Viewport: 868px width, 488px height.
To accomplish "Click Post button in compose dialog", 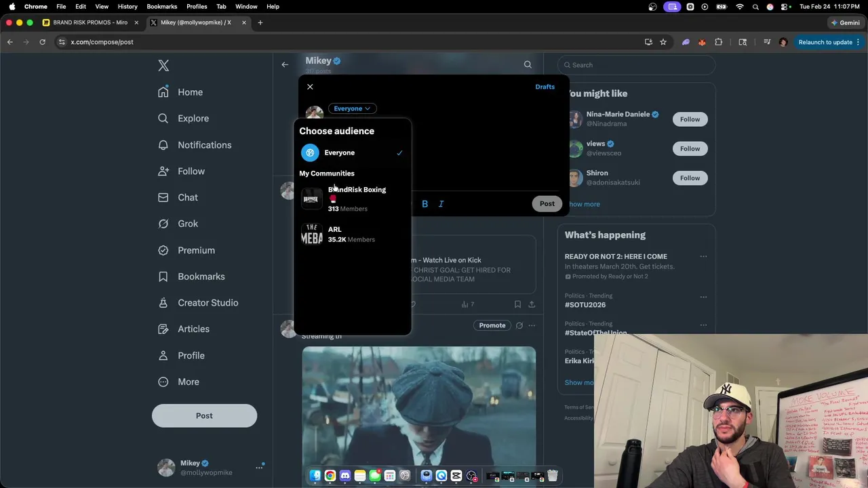I will [547, 203].
